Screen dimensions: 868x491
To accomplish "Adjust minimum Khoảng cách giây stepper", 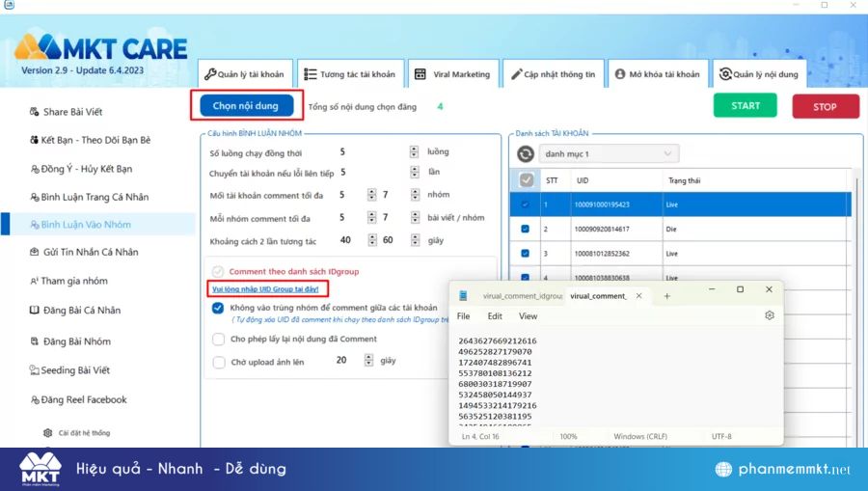I will coord(372,240).
